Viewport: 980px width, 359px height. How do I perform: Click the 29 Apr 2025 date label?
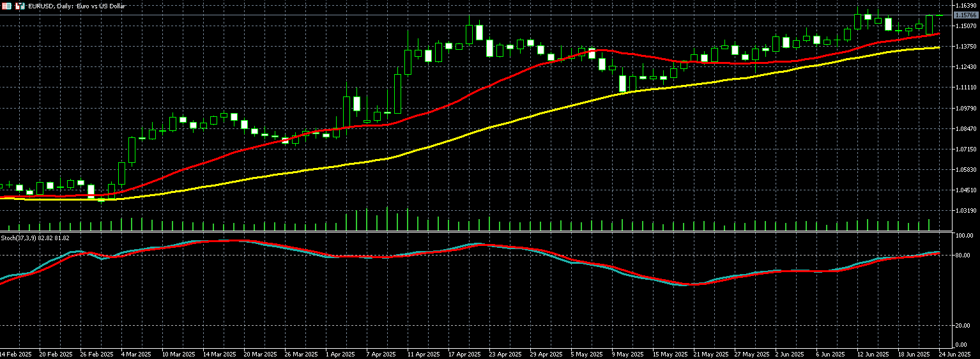(546, 354)
